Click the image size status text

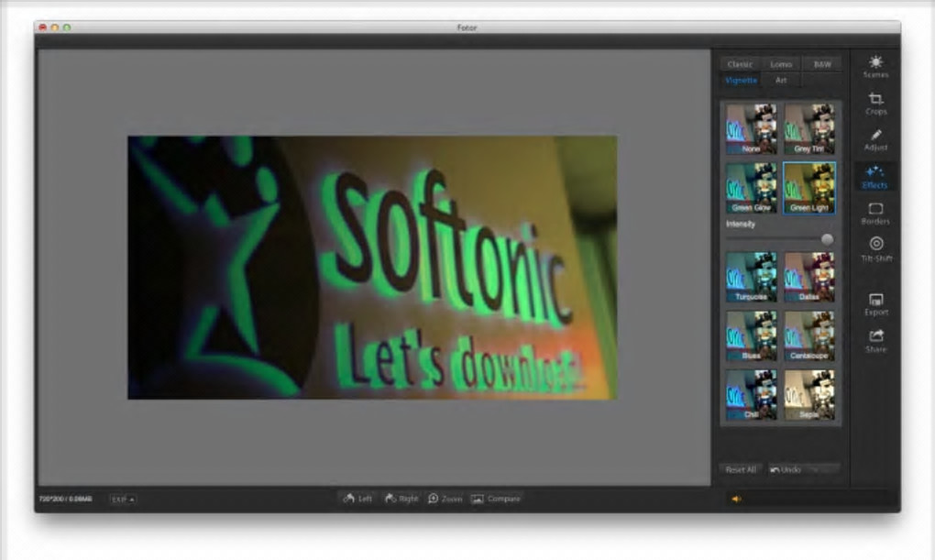(x=66, y=500)
